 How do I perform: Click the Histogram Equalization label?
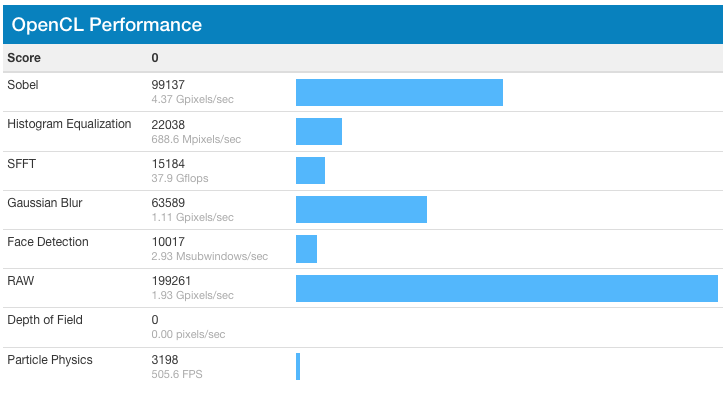pos(69,124)
